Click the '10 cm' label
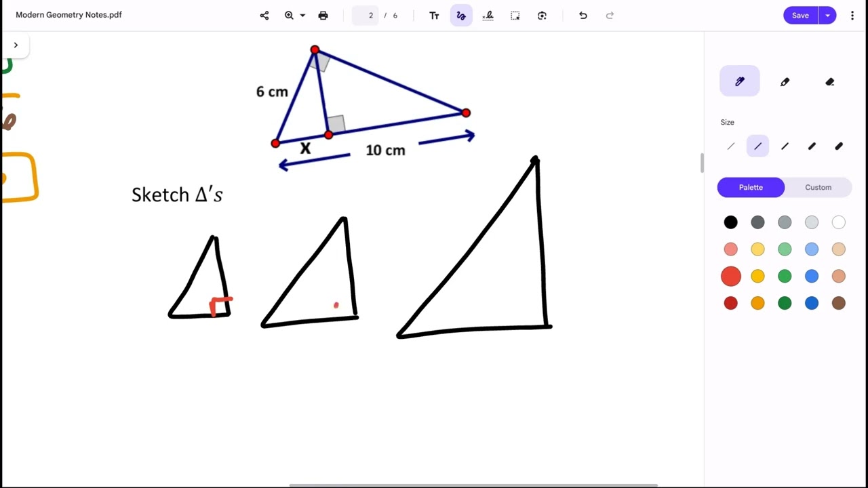Viewport: 868px width, 488px height. tap(385, 150)
